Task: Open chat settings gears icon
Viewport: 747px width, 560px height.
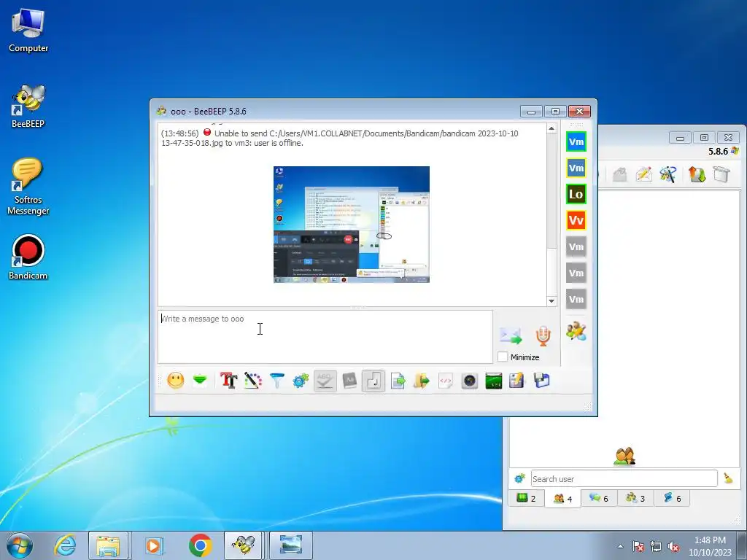Action: [x=301, y=381]
